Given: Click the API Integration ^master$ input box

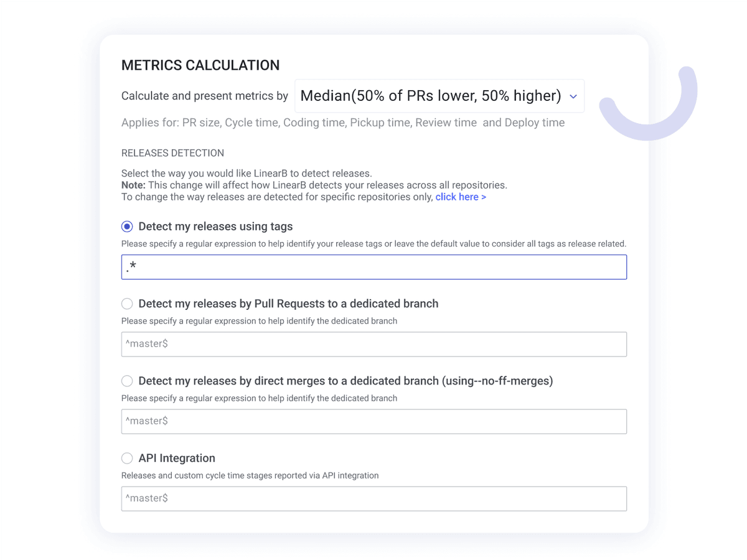Looking at the screenshot, I should 374,498.
